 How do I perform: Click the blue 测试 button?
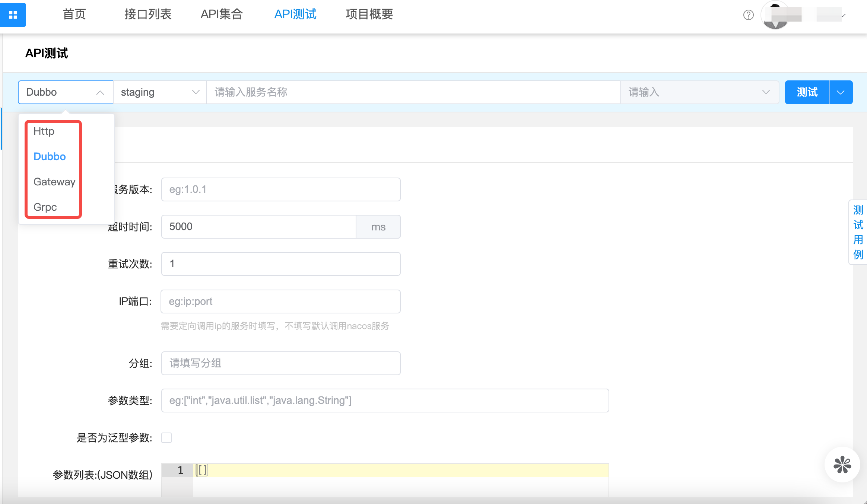(x=807, y=92)
